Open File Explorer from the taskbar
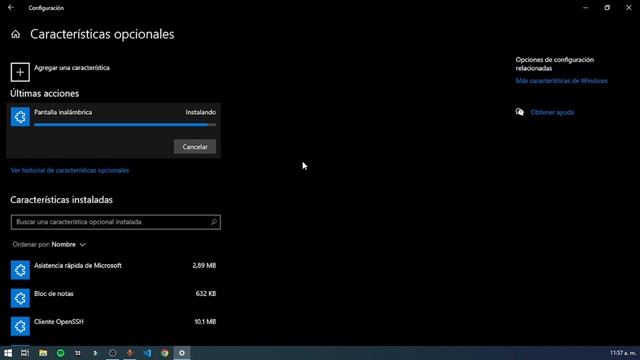The height and width of the screenshot is (360, 640). (x=43, y=353)
